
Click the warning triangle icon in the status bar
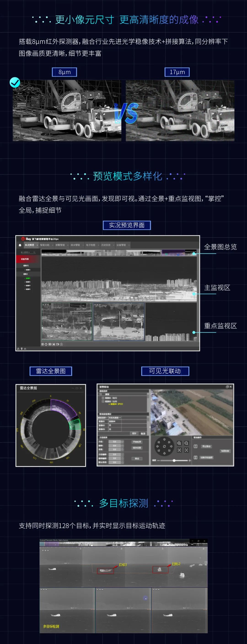pyautogui.click(x=18, y=349)
